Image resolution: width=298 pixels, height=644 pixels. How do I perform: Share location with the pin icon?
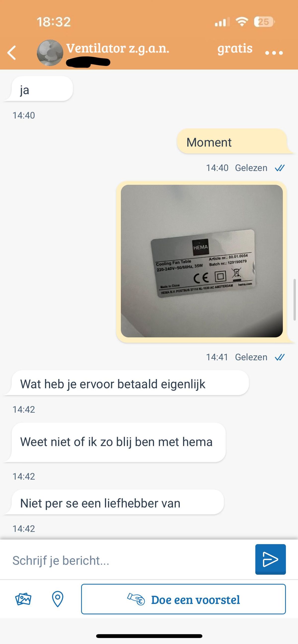click(x=58, y=599)
